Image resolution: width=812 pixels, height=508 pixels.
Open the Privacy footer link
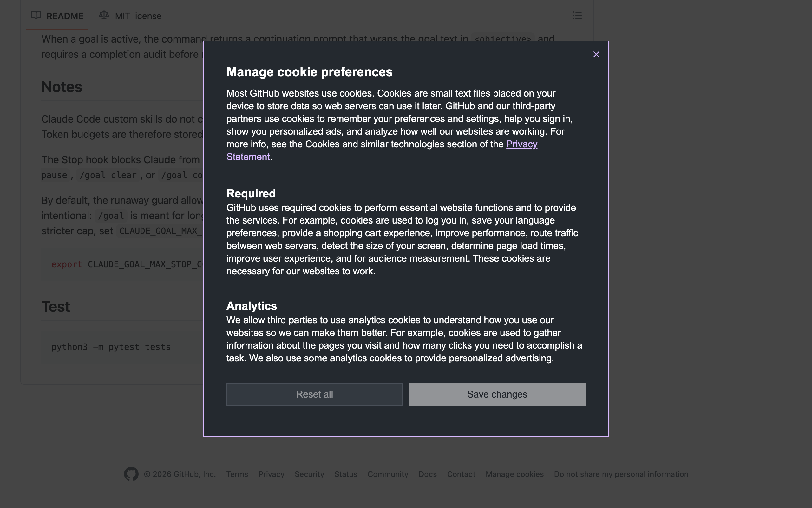271,474
